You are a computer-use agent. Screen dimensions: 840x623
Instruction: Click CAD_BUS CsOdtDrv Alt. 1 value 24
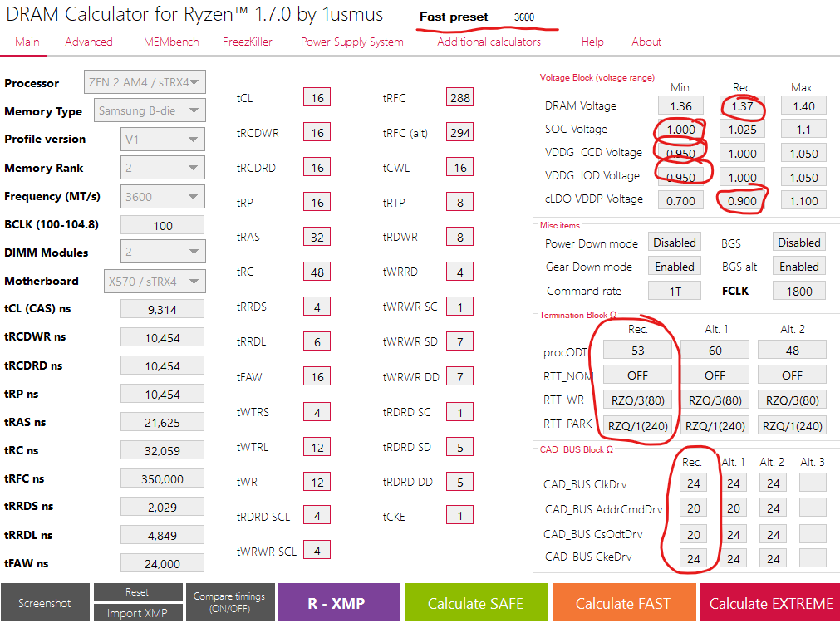pos(733,534)
